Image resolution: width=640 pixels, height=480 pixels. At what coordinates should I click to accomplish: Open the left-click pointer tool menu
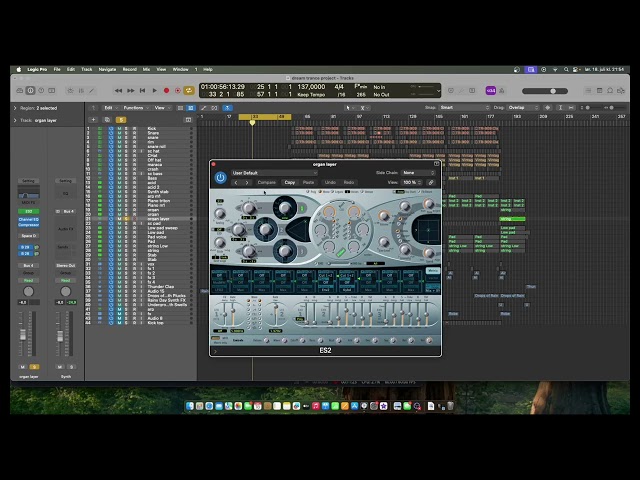(349, 108)
